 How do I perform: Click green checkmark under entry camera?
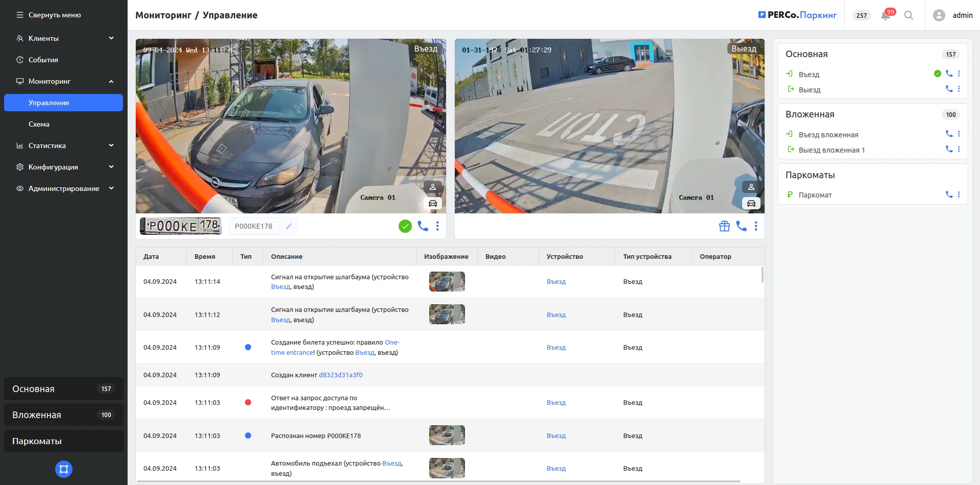click(405, 226)
